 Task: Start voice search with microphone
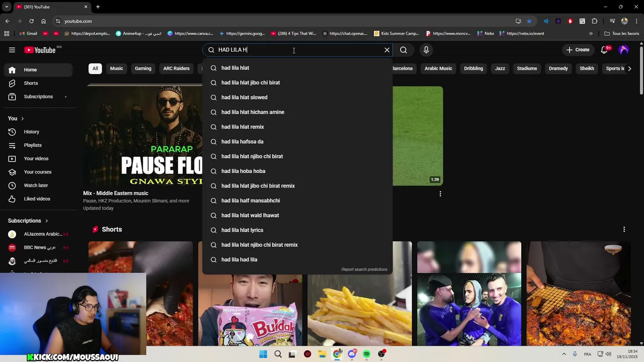[x=426, y=50]
